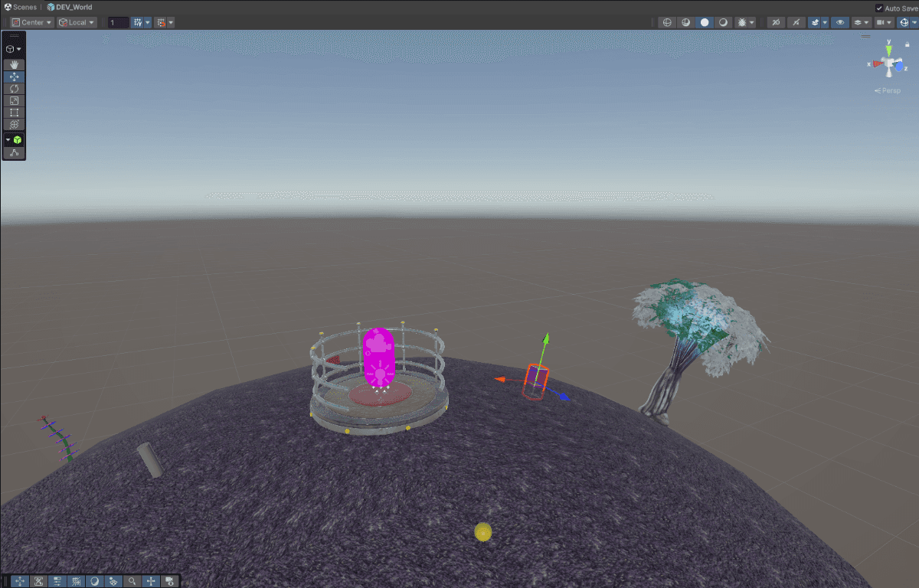Image resolution: width=919 pixels, height=588 pixels.
Task: Select the Scale tool
Action: (14, 100)
